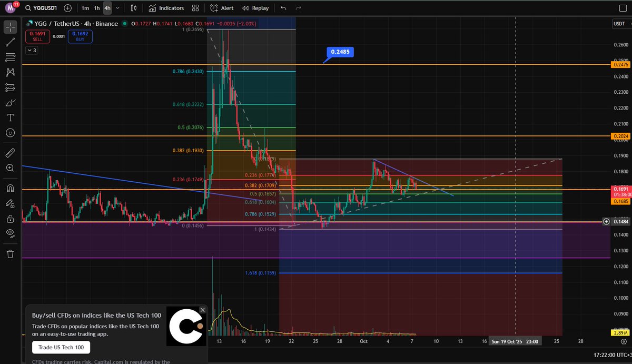The width and height of the screenshot is (632, 364).
Task: Undo the last chart action
Action: pyautogui.click(x=284, y=8)
